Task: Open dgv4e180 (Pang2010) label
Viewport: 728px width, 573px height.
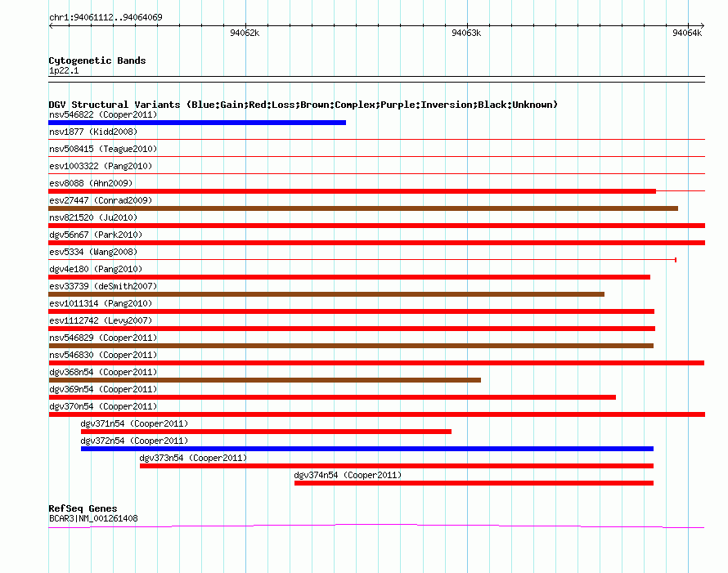Action: (96, 269)
